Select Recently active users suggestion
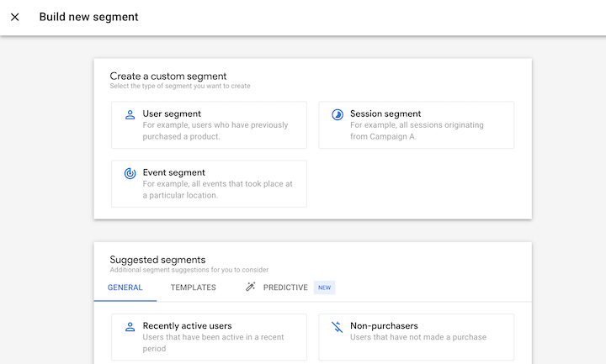The height and width of the screenshot is (364, 606). click(209, 336)
